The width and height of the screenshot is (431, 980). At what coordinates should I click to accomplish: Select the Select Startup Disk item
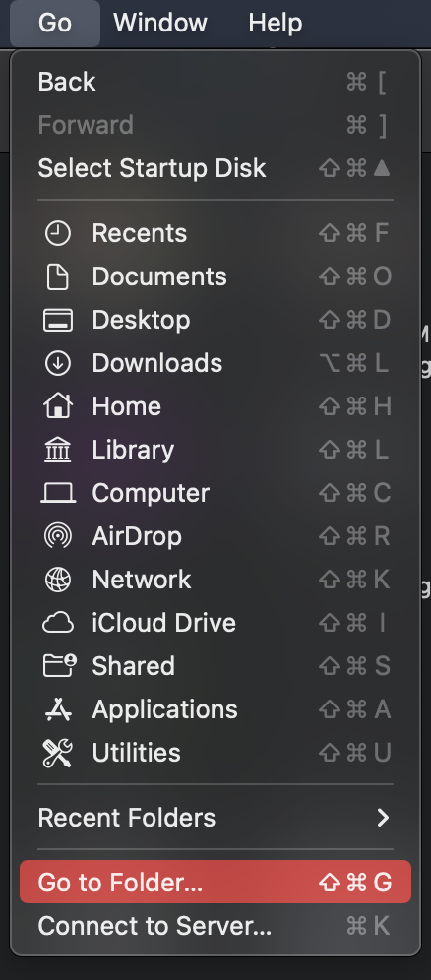tap(215, 168)
